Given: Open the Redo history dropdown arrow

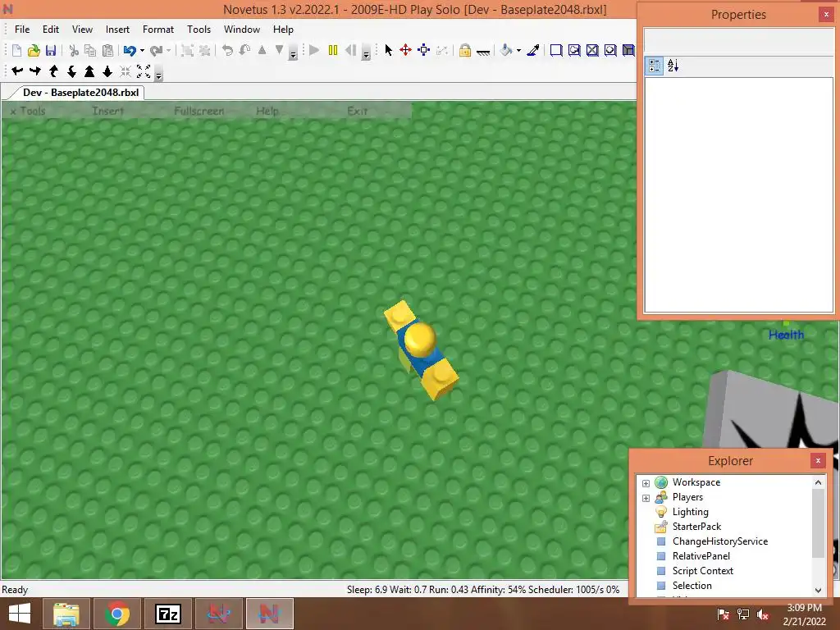Looking at the screenshot, I should point(168,50).
